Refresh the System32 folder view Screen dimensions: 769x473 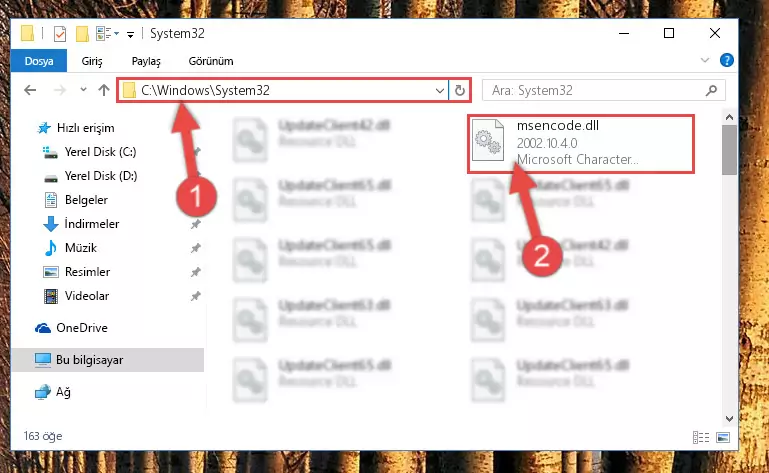(460, 90)
